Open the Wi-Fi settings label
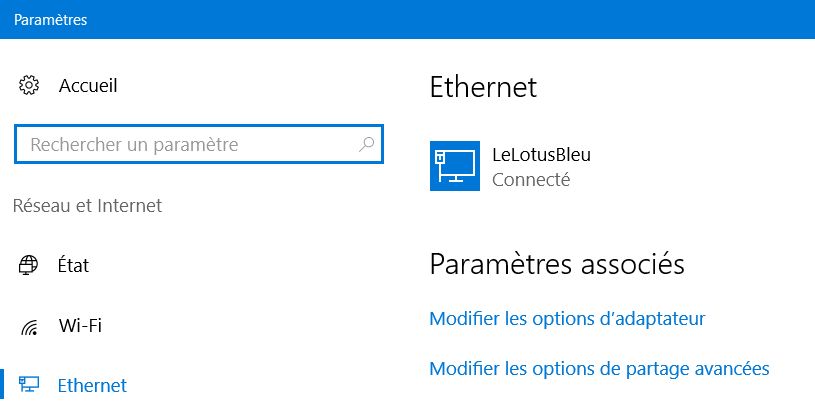 click(x=80, y=326)
